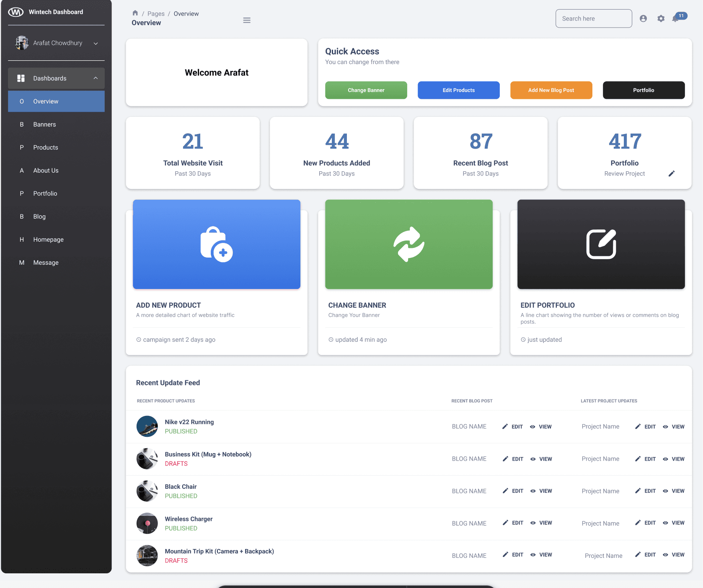This screenshot has height=588, width=703.
Task: Click the green Change Banner card tile
Action: (408, 244)
